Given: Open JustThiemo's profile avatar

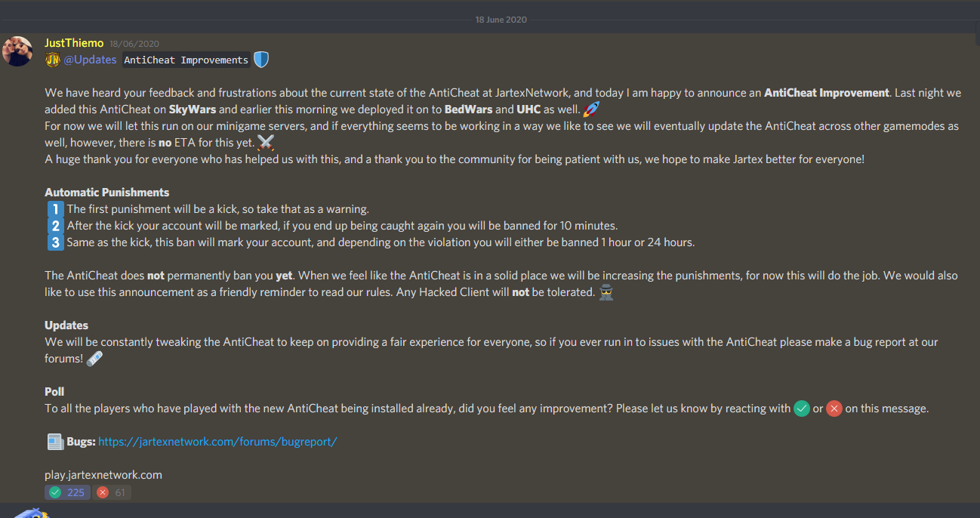Looking at the screenshot, I should (x=18, y=51).
